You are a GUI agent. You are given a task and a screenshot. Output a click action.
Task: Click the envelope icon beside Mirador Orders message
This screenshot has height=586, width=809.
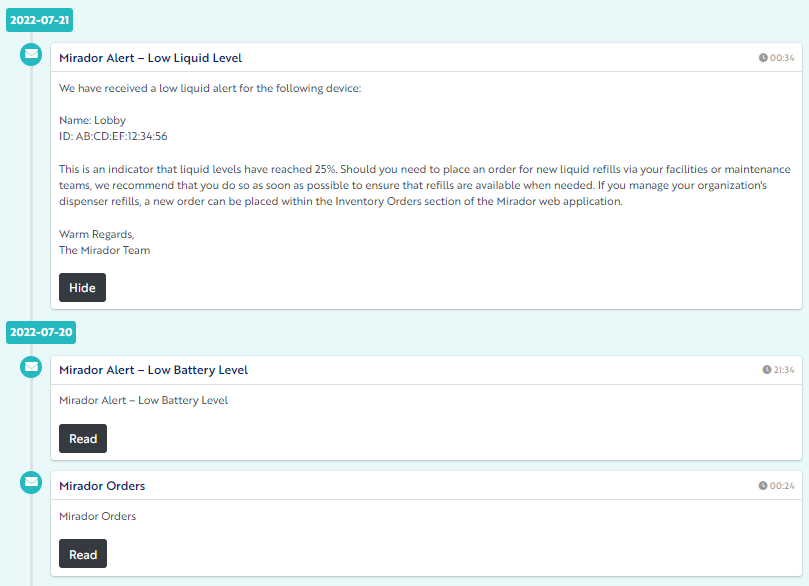tap(31, 482)
